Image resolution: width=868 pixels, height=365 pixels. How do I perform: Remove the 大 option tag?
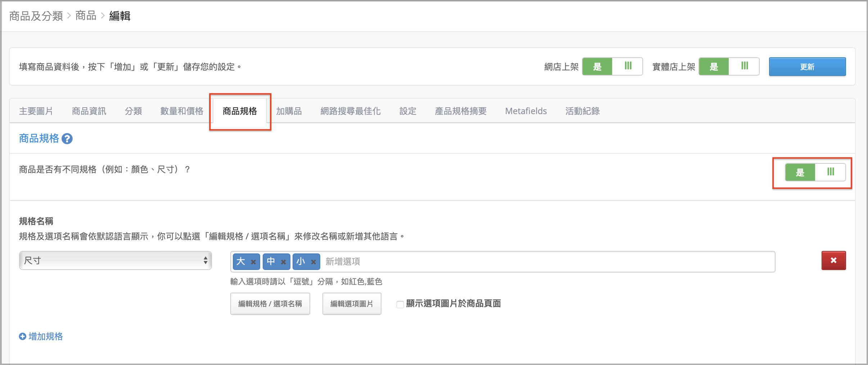click(x=253, y=262)
